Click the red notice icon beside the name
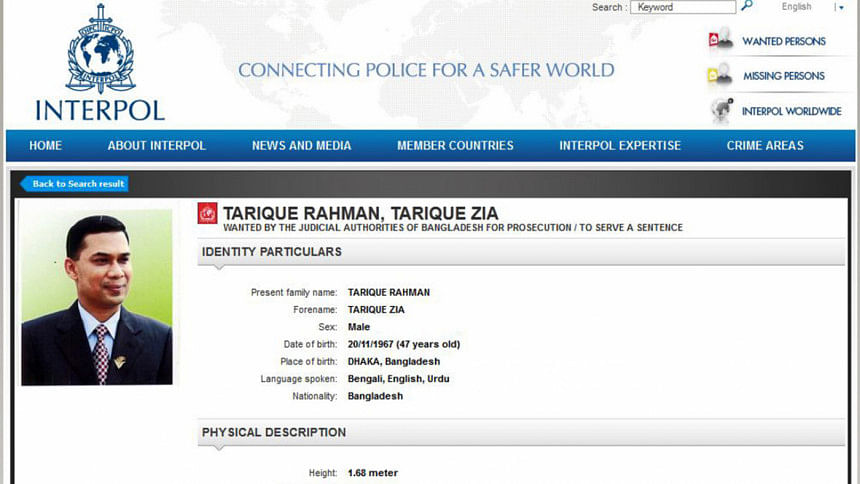This screenshot has width=860, height=484. (x=207, y=213)
